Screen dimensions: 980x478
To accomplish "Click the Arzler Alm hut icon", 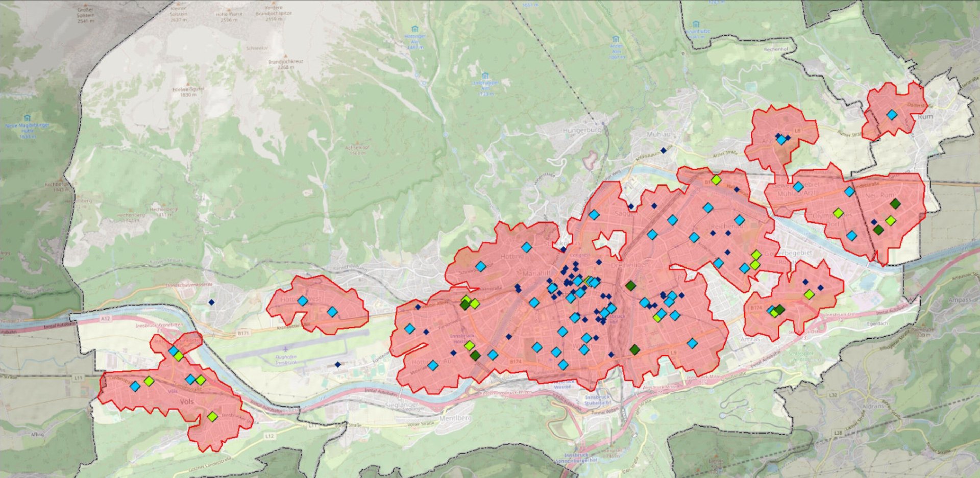I will (616, 39).
